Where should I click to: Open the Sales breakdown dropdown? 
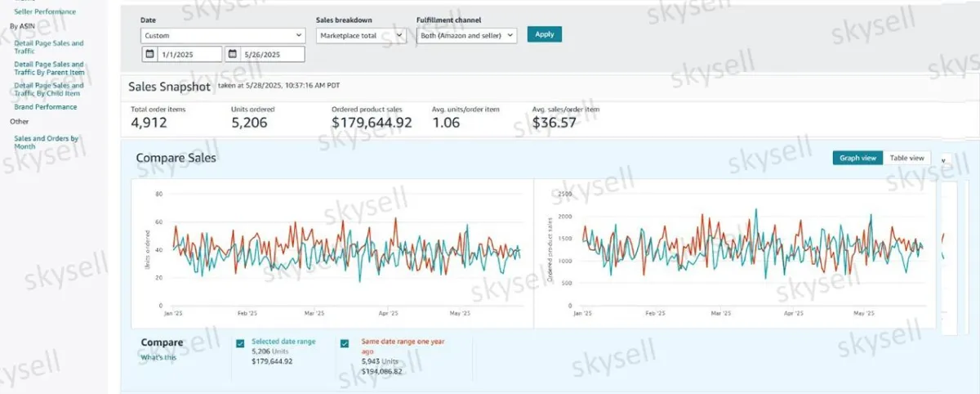pos(361,35)
